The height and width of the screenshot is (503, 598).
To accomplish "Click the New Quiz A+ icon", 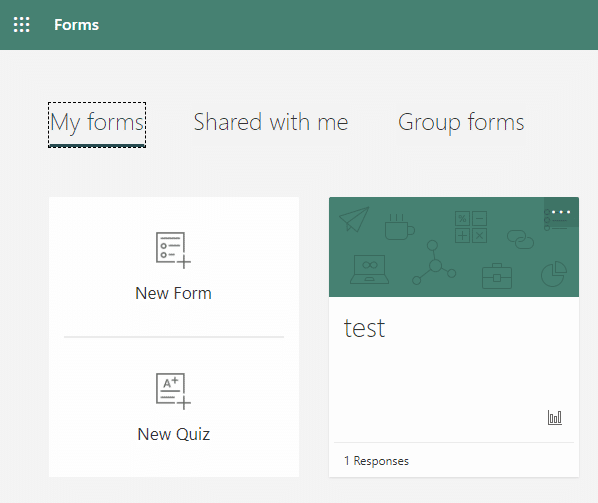I will 173,391.
